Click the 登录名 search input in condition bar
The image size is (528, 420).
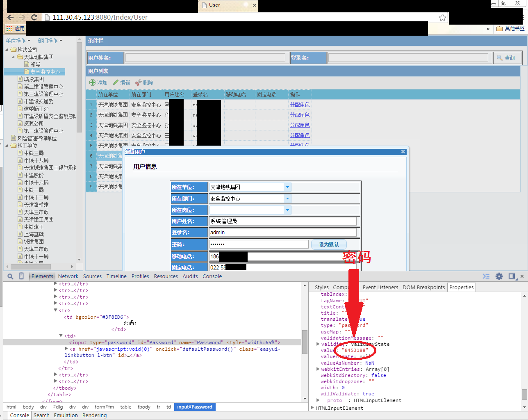408,58
